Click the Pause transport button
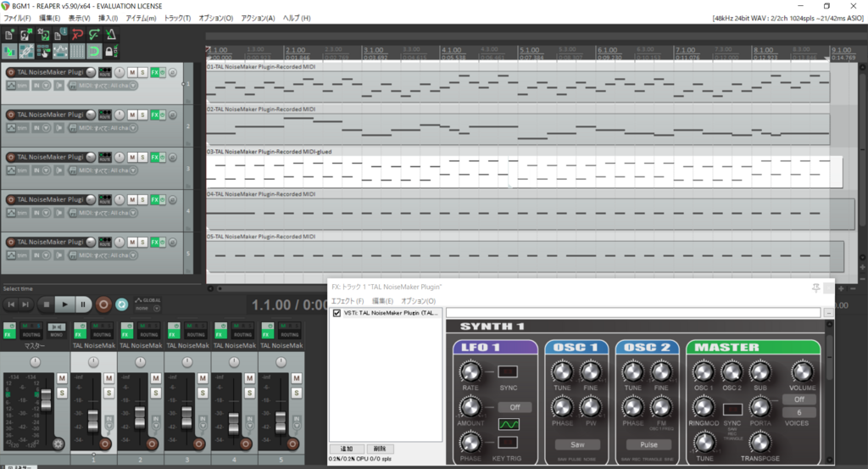This screenshot has width=868, height=469. (83, 304)
